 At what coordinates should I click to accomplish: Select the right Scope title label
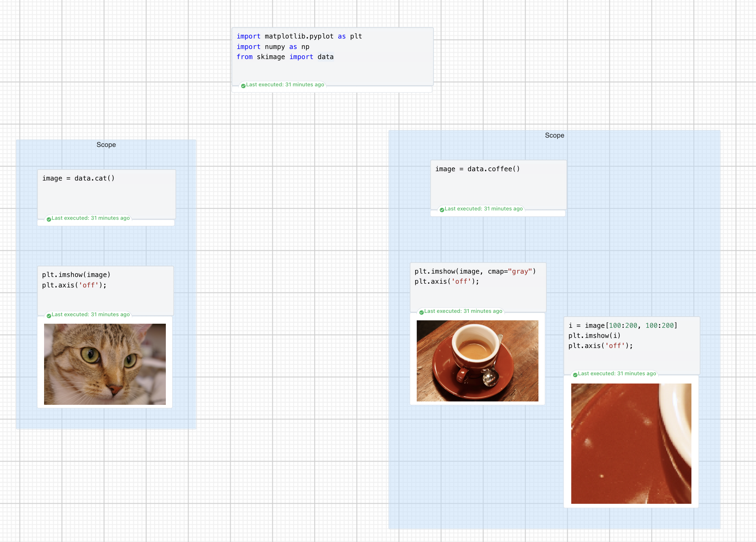coord(554,135)
